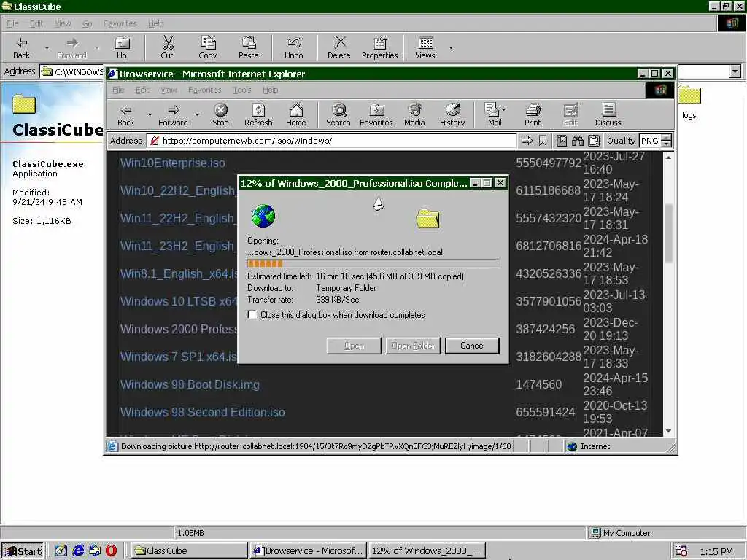747x560 pixels.
Task: Open the Go menu in the ClassiCube window
Action: [x=88, y=23]
